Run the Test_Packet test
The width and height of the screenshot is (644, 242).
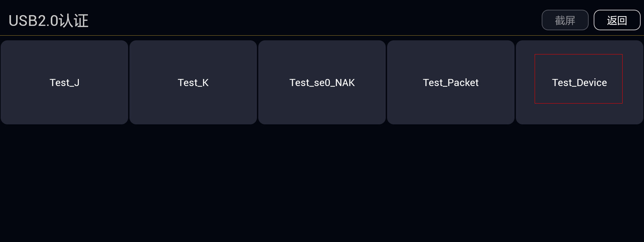(x=451, y=82)
